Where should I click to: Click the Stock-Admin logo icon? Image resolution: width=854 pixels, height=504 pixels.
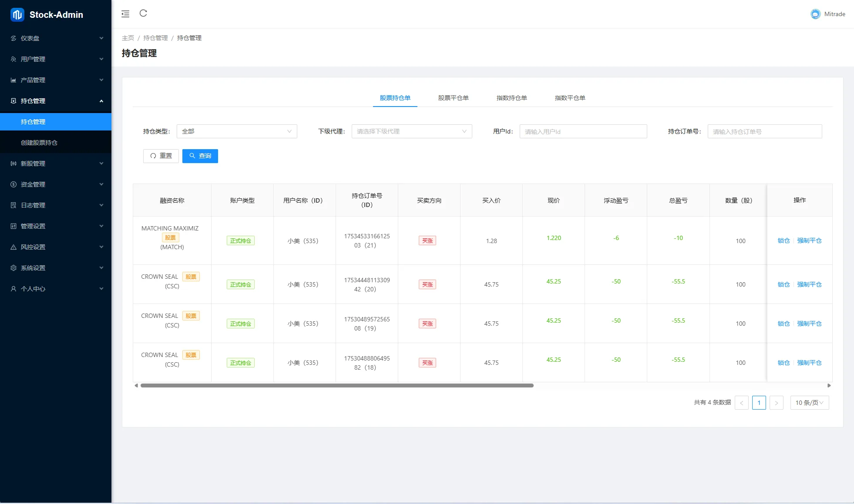pyautogui.click(x=17, y=15)
